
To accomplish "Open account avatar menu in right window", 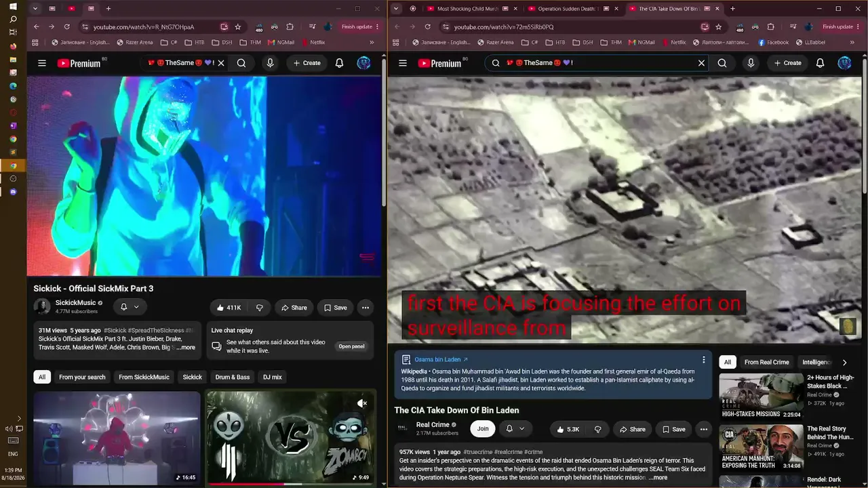I will click(844, 63).
